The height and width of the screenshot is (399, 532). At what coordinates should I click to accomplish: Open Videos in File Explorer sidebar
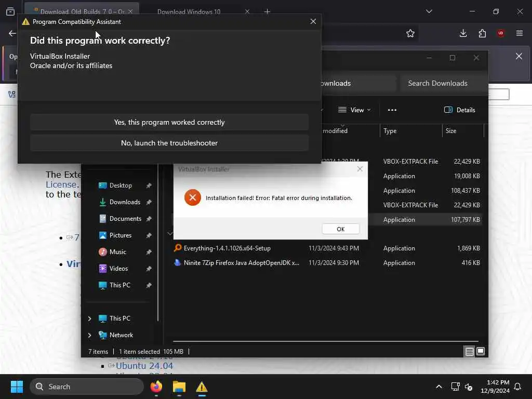click(118, 269)
